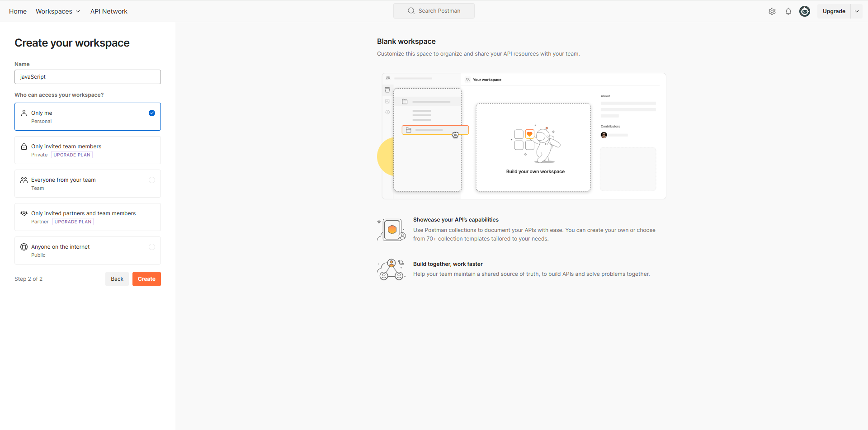868x430 pixels.
Task: Click the globe icon for public access
Action: click(24, 247)
